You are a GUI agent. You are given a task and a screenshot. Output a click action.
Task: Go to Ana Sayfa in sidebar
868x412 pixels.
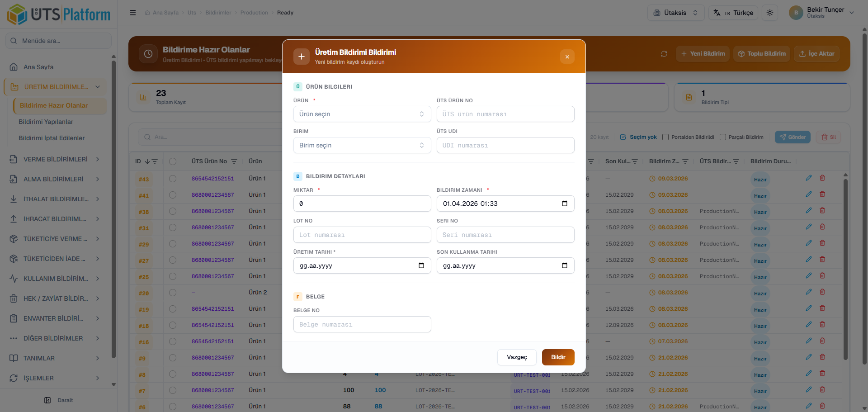38,67
